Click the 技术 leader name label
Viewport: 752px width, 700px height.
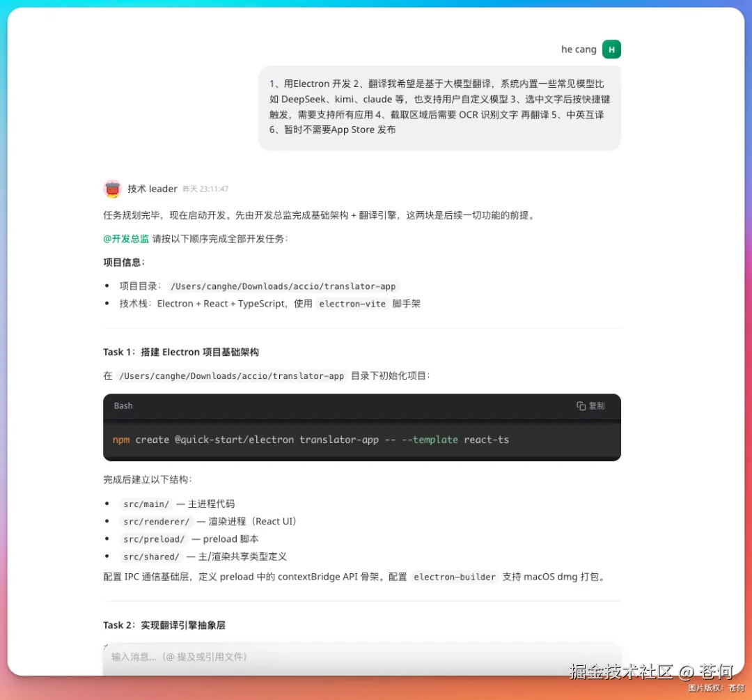(152, 189)
